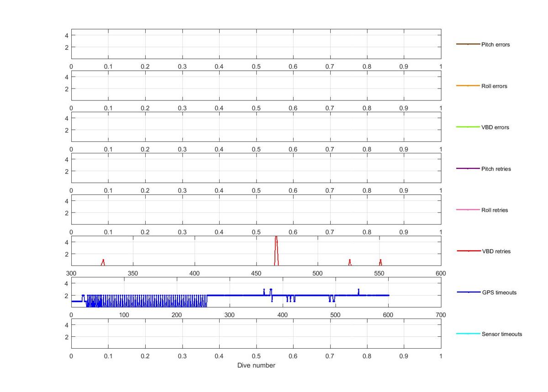This screenshot has width=548, height=392.
Task: Click tick label 450 on VBD retries axis
Action: [x=256, y=273]
